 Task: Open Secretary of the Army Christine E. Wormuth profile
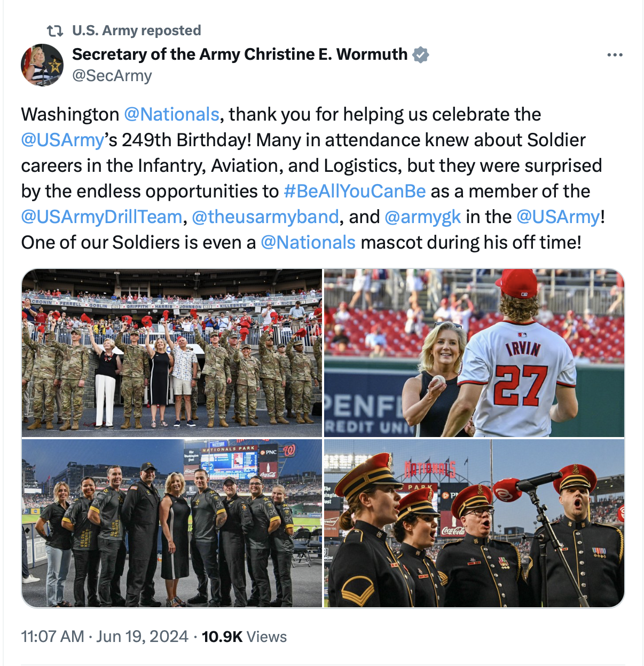tap(240, 54)
